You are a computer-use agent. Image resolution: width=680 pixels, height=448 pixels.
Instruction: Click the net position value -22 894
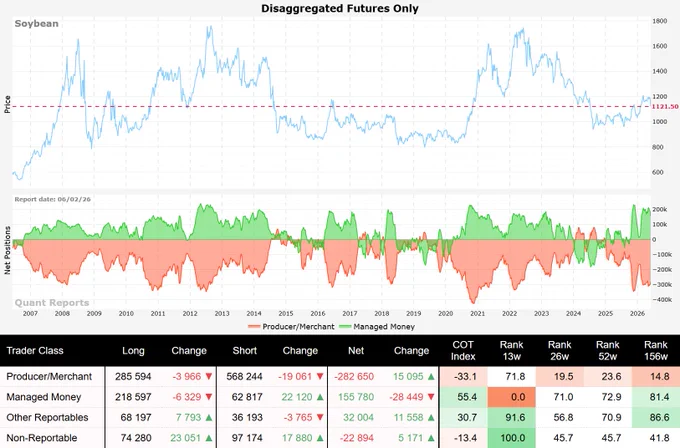pos(356,438)
